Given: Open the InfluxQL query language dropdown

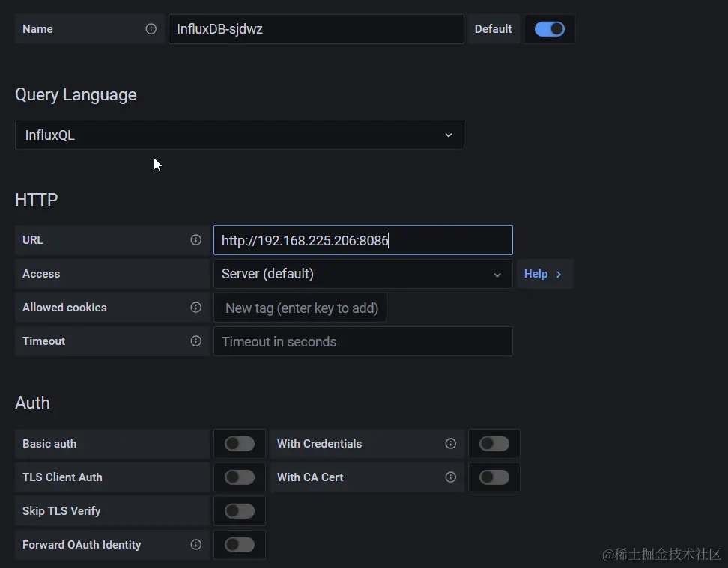Looking at the screenshot, I should point(240,135).
